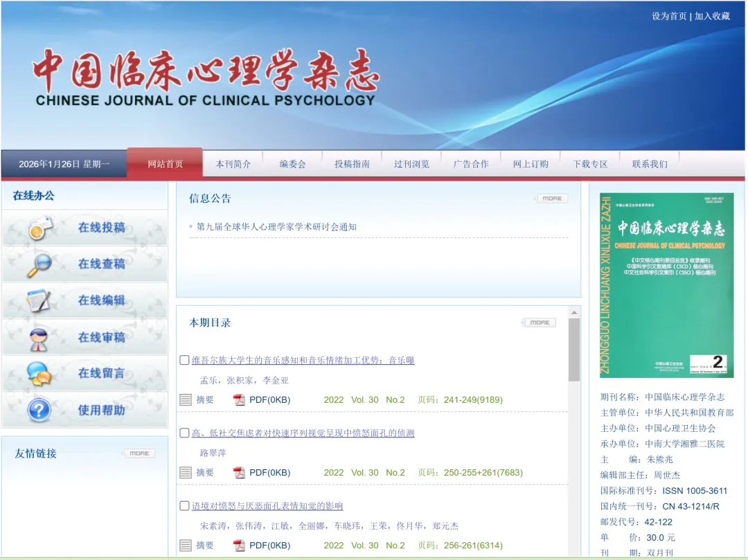
Task: Open 第九届全球华人心理学家学术研讨会通知 announcement
Action: coord(276,227)
